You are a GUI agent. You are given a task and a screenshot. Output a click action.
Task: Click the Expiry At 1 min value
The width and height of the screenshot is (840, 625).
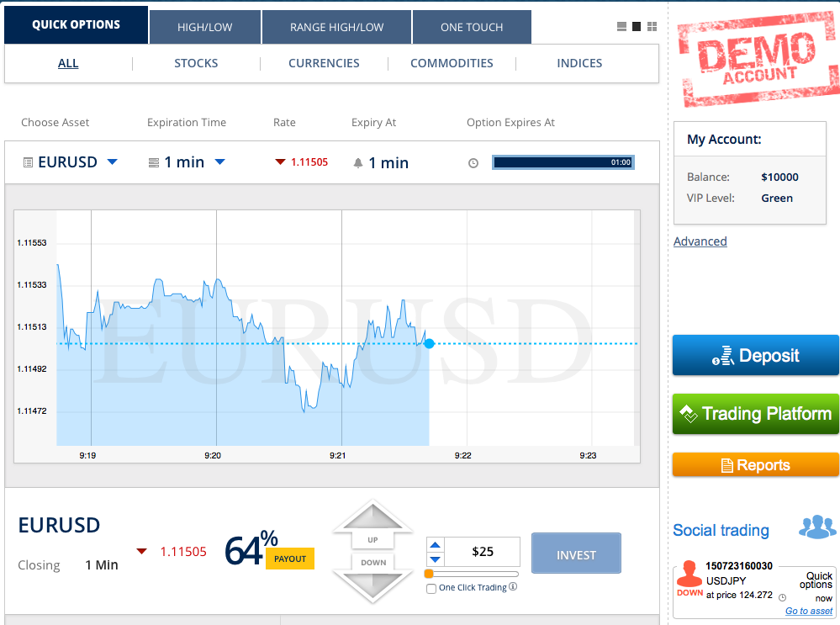tap(388, 163)
